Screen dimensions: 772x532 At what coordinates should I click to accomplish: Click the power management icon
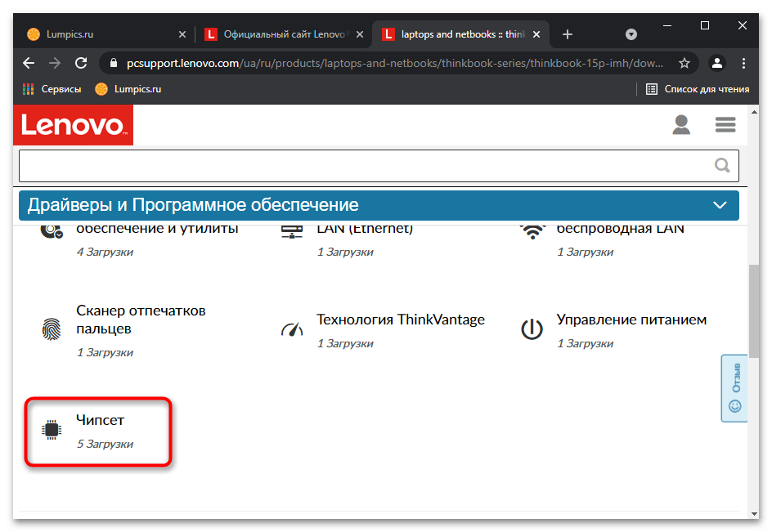[x=532, y=329]
